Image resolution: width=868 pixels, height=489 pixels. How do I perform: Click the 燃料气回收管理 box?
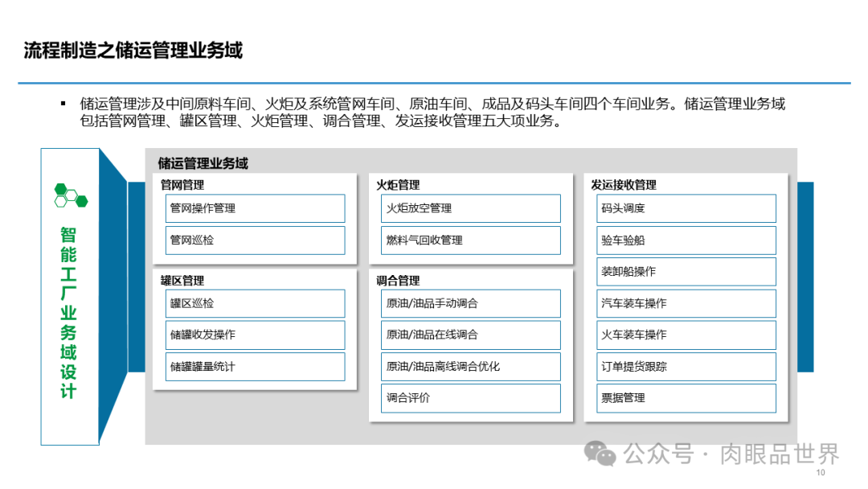470,240
